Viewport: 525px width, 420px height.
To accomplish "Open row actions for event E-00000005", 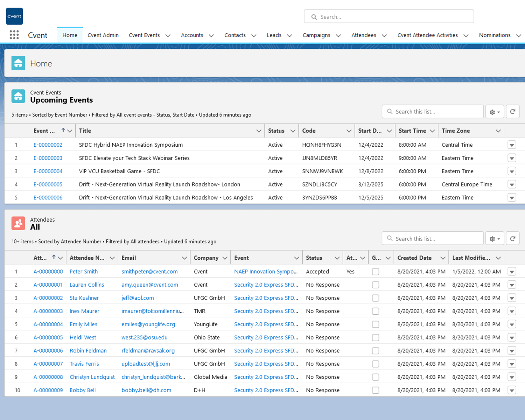I will click(512, 184).
